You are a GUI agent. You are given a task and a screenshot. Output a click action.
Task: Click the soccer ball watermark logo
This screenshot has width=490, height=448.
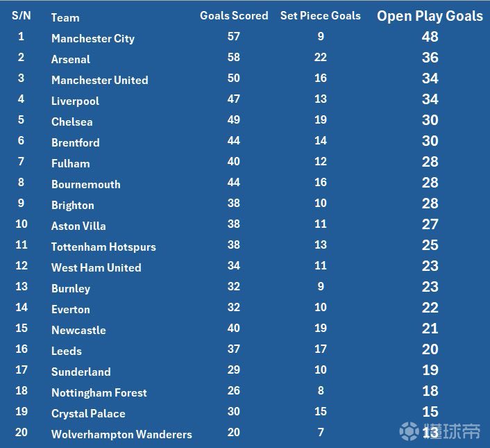pyautogui.click(x=408, y=431)
